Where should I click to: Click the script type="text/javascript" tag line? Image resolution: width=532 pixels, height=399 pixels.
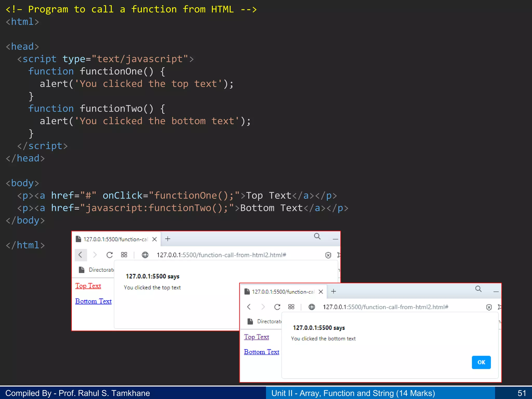pyautogui.click(x=105, y=59)
